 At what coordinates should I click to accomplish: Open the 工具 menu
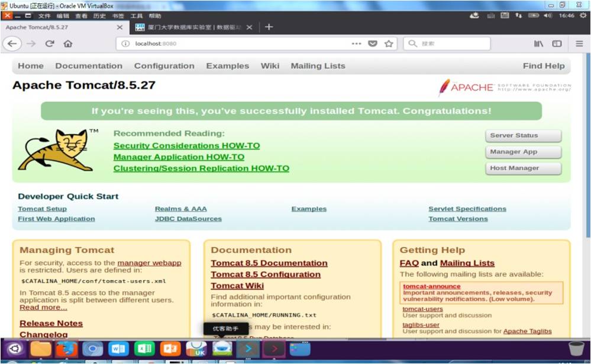[137, 16]
